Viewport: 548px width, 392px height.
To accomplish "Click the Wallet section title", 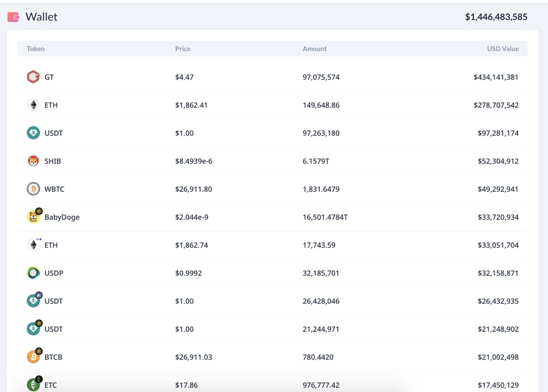I will pos(41,17).
